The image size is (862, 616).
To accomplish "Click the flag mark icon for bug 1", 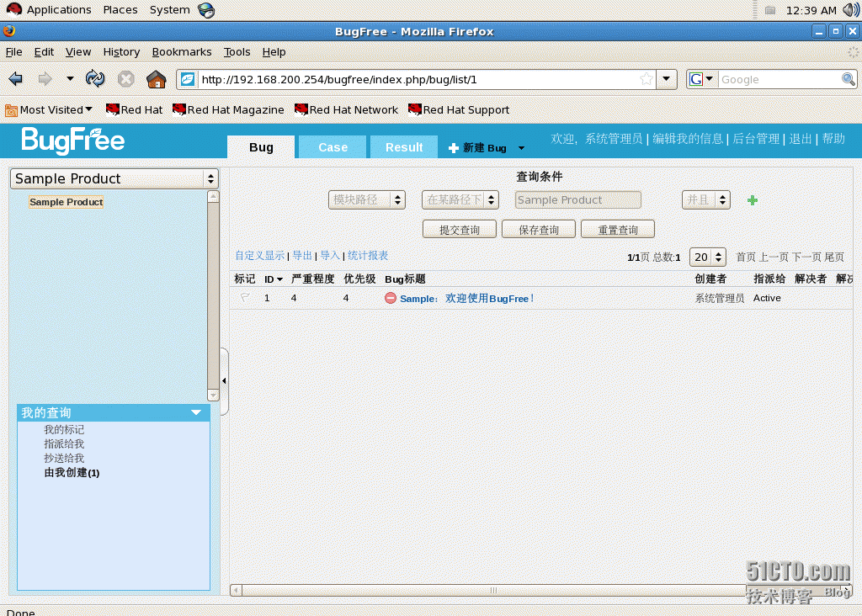I will pos(245,298).
